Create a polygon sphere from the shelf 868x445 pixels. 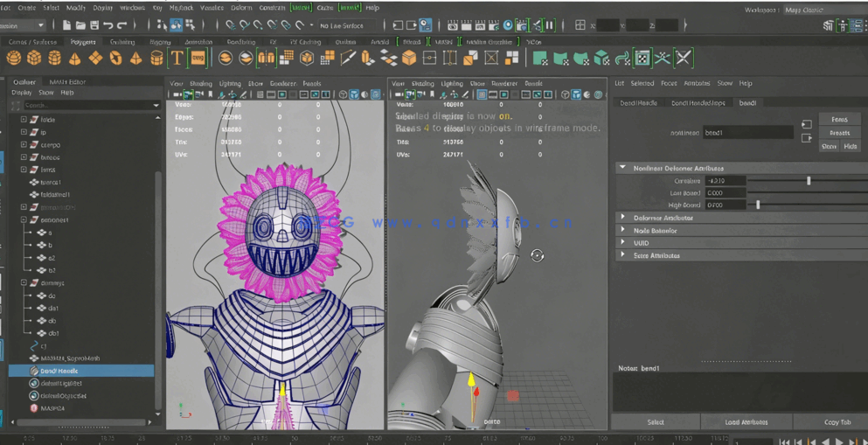(x=14, y=59)
